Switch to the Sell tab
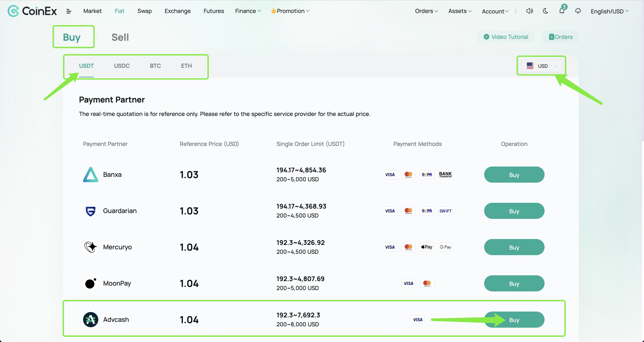The height and width of the screenshot is (342, 644). click(120, 37)
